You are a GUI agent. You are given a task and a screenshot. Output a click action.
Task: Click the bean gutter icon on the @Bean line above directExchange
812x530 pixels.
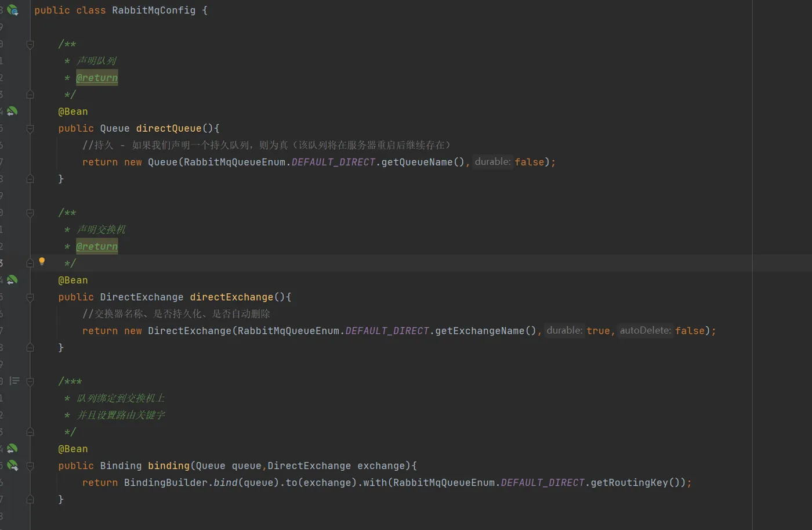[x=12, y=280]
